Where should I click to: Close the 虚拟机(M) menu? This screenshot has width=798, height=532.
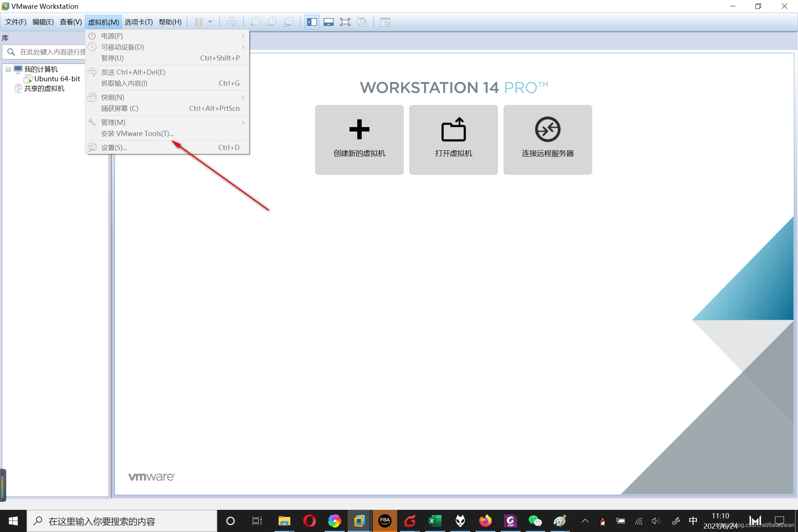103,22
